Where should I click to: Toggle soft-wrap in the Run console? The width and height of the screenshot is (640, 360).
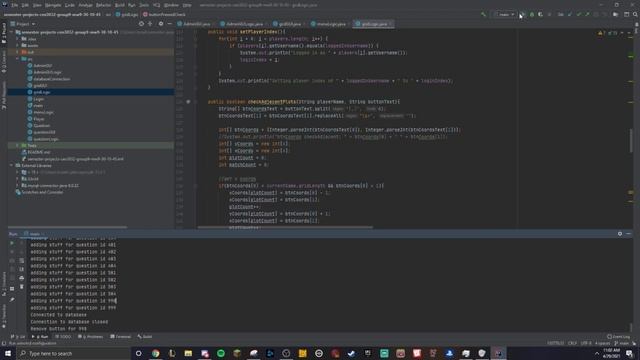(22, 260)
